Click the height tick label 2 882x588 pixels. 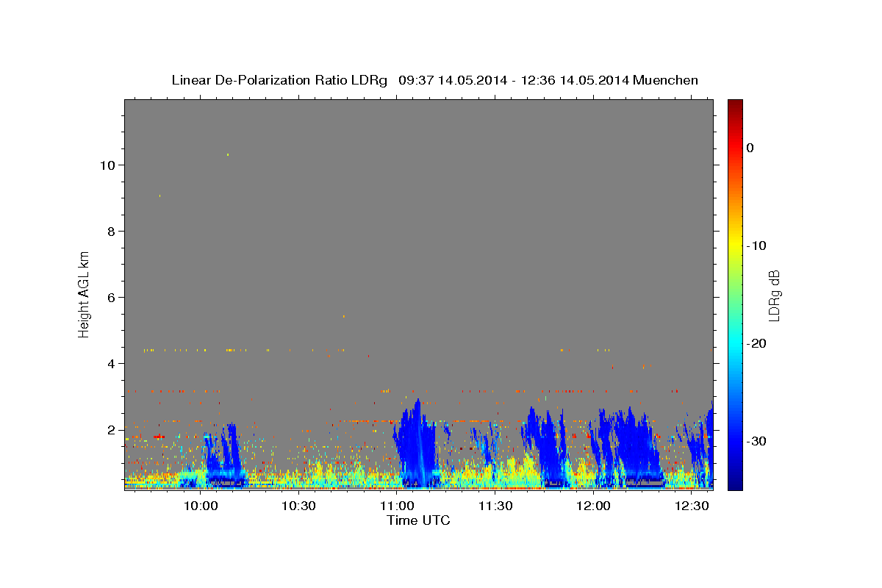click(x=111, y=430)
